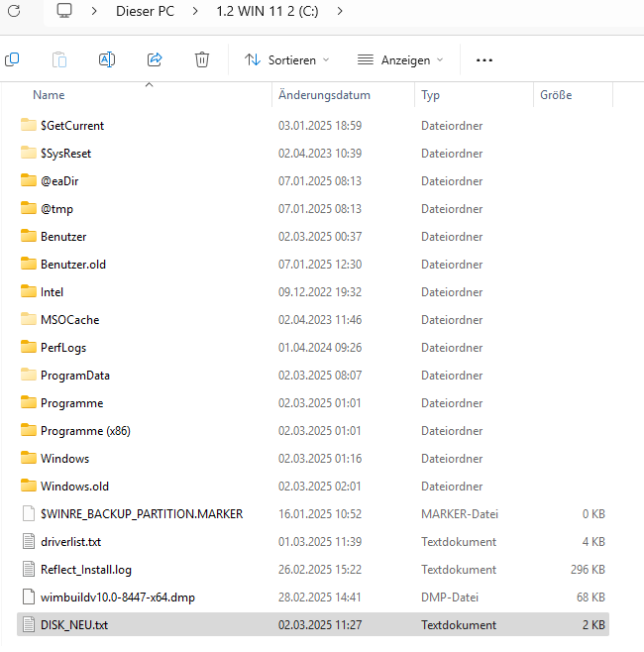Open Dieser PC breadcrumb
The image size is (644, 652).
(x=145, y=11)
